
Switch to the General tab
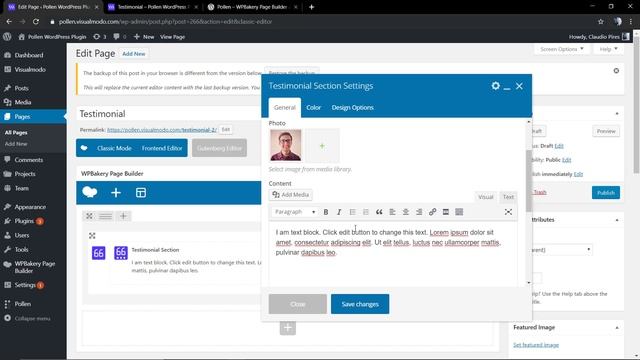click(284, 107)
